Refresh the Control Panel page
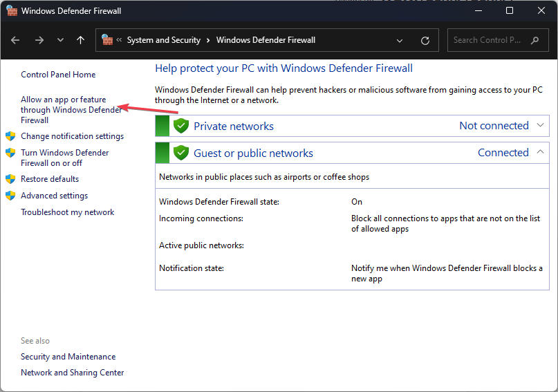Image resolution: width=558 pixels, height=392 pixels. coord(425,41)
